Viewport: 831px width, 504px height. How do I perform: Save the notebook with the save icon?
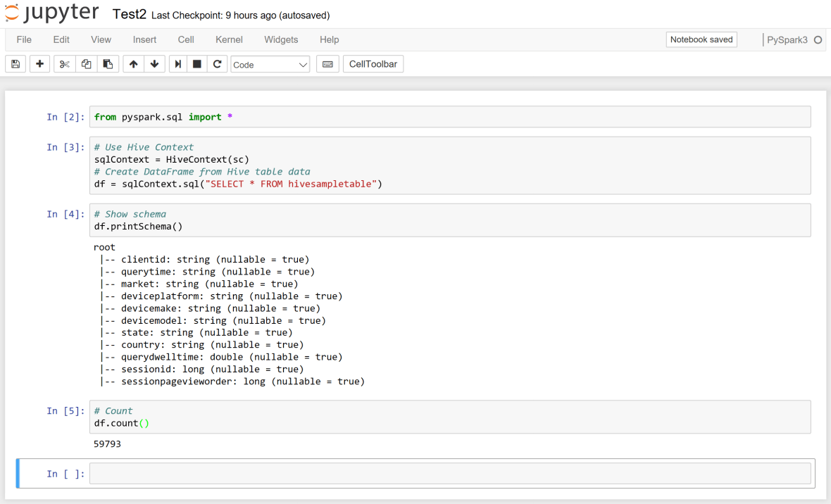pyautogui.click(x=15, y=63)
